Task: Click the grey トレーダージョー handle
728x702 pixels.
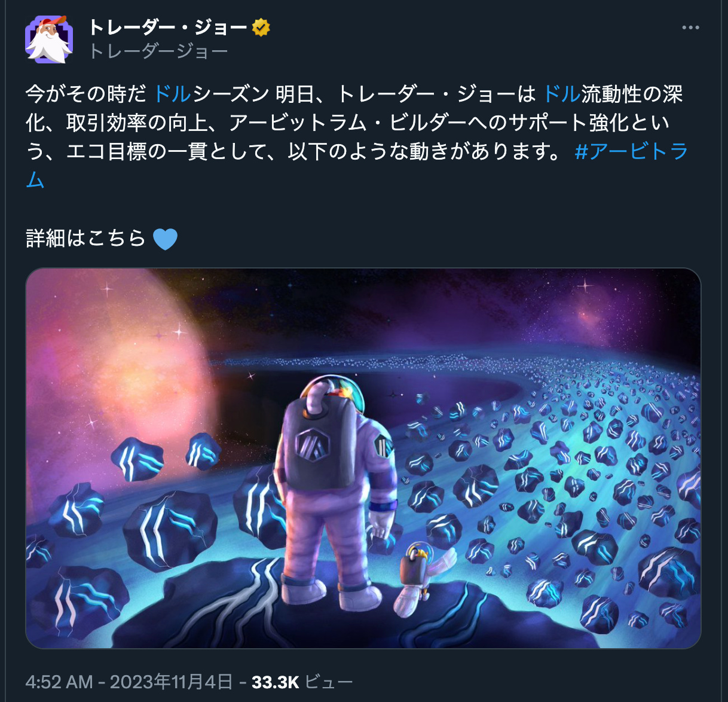Action: pos(158,51)
